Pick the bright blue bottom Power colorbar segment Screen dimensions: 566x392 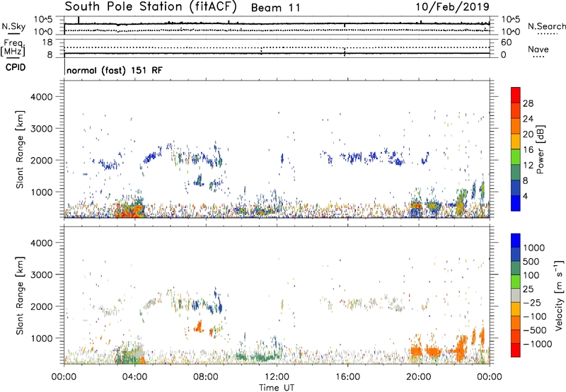[516, 203]
